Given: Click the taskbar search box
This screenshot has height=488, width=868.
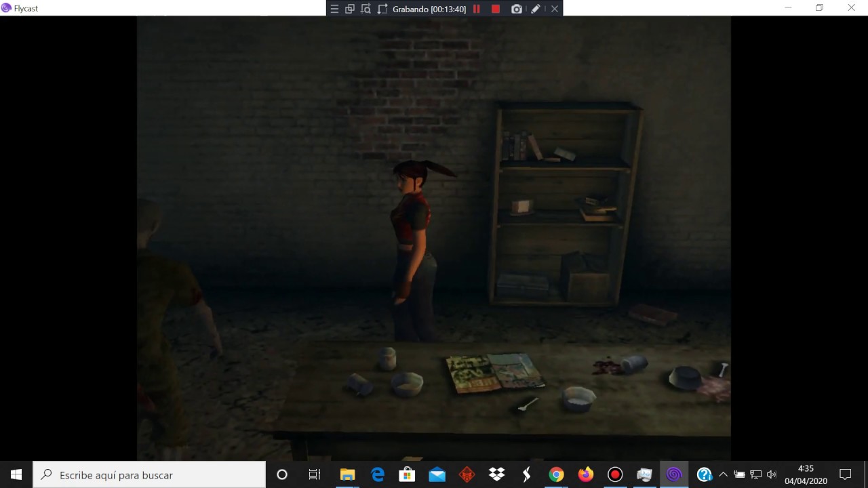Looking at the screenshot, I should [x=149, y=475].
